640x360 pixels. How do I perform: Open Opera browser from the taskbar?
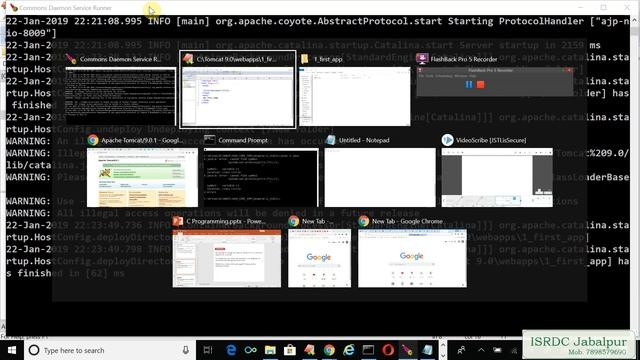pos(388,350)
